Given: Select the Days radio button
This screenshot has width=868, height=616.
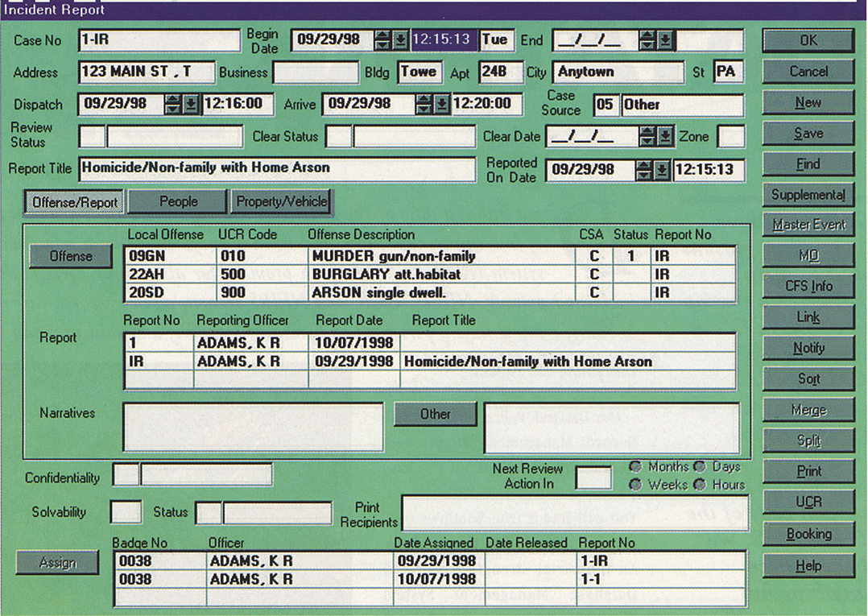Looking at the screenshot, I should pyautogui.click(x=700, y=467).
